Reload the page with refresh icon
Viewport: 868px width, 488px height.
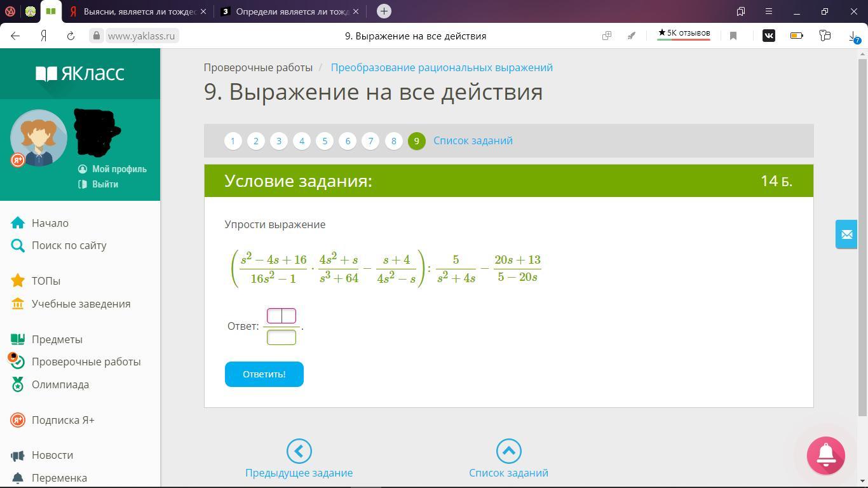click(x=71, y=36)
